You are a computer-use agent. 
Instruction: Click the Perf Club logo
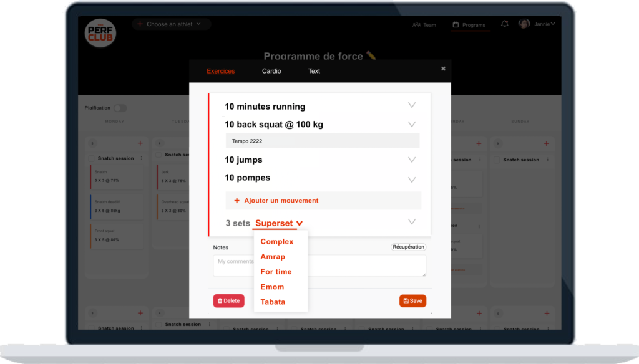pyautogui.click(x=100, y=32)
